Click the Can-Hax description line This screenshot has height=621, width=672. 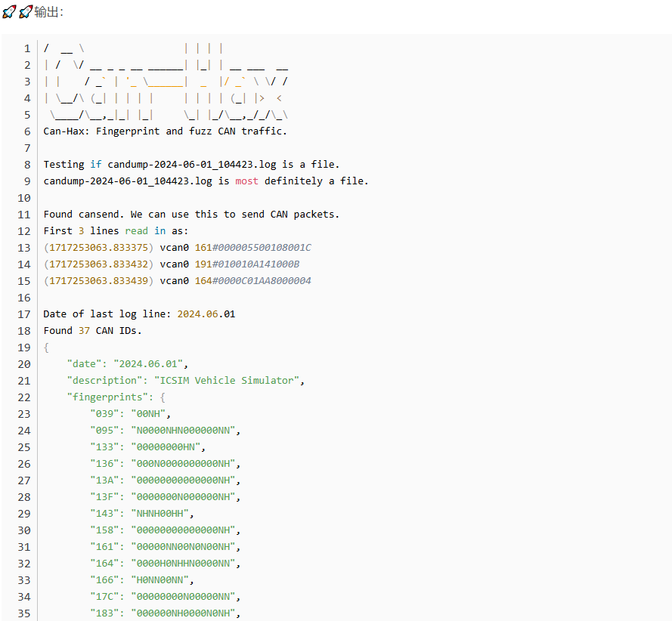click(165, 131)
